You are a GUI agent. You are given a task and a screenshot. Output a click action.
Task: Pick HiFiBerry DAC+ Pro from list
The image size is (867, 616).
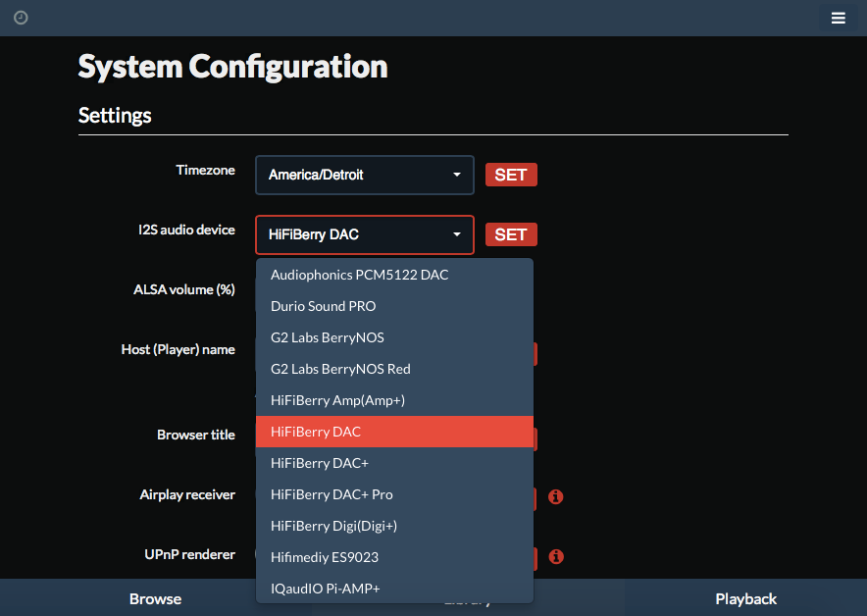tap(394, 494)
